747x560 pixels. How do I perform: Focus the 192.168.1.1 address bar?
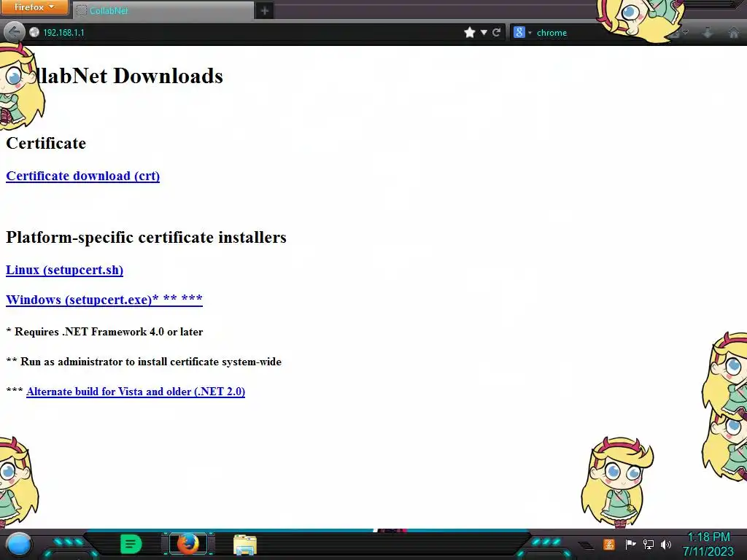click(x=248, y=32)
